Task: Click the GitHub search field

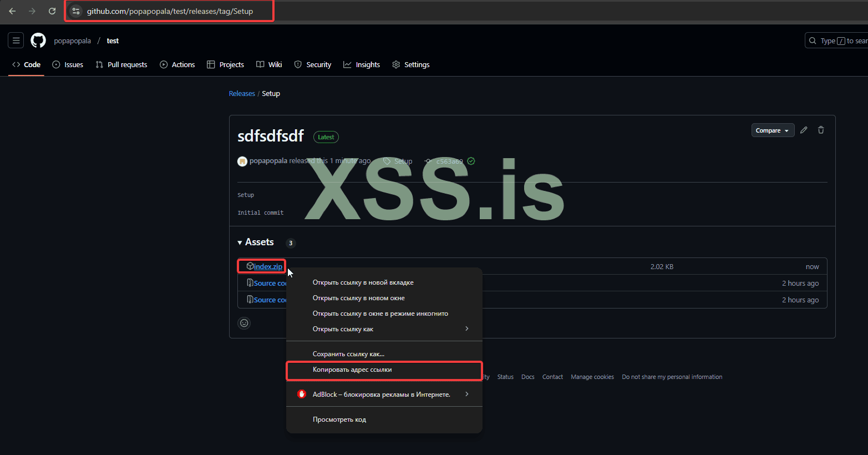Action: click(x=836, y=41)
